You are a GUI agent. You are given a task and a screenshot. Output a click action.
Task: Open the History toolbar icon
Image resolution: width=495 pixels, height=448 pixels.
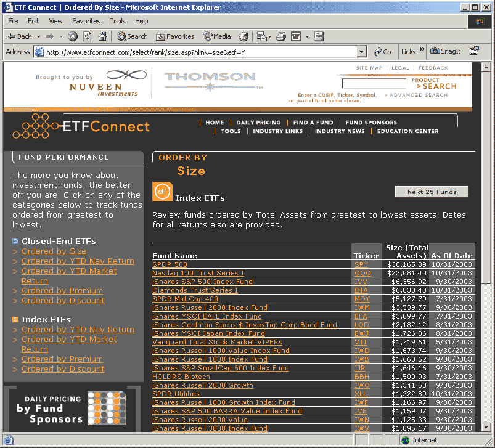(243, 36)
